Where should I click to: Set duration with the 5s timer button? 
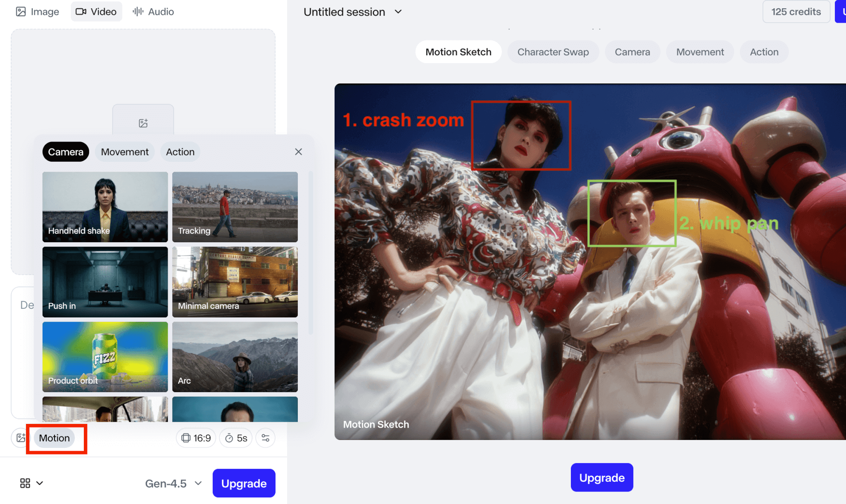click(x=236, y=438)
